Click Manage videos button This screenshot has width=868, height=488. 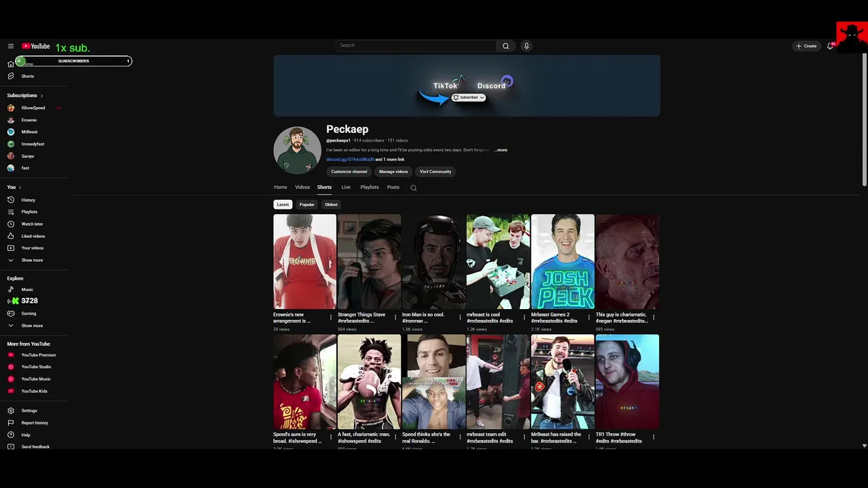(393, 171)
